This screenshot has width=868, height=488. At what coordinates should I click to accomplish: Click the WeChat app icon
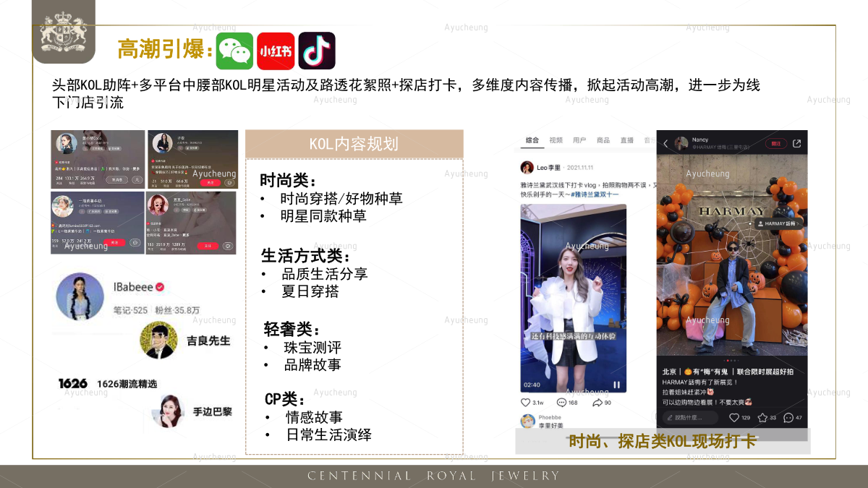click(x=234, y=51)
